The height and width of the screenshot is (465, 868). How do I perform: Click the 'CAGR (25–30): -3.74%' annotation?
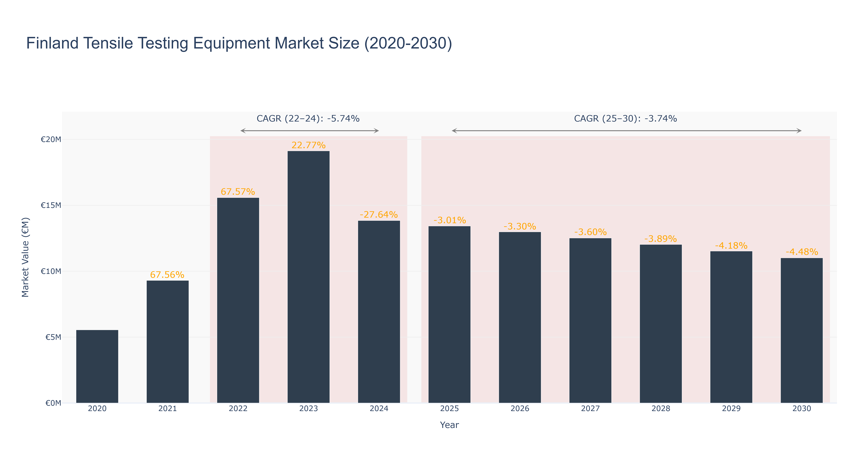[x=625, y=119]
